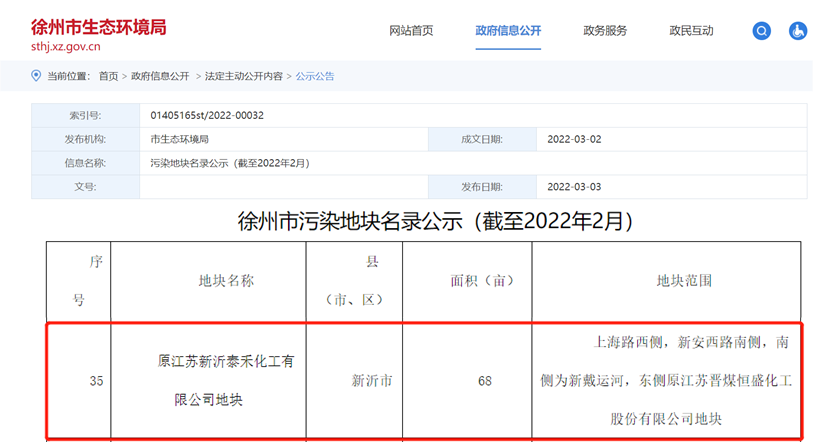
Task: Click the 地块范围 column header
Action: 666,281
